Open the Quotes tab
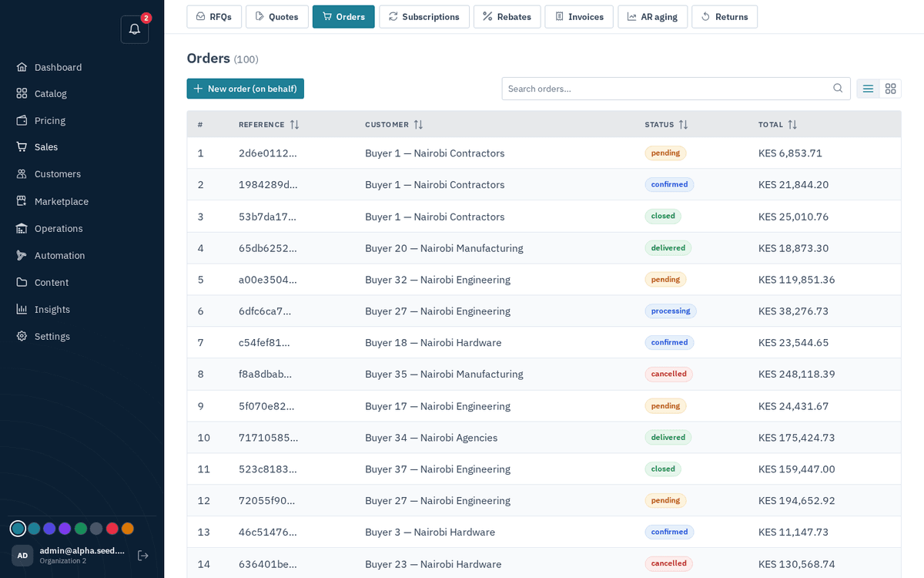Viewport: 924px width, 578px height. tap(277, 17)
